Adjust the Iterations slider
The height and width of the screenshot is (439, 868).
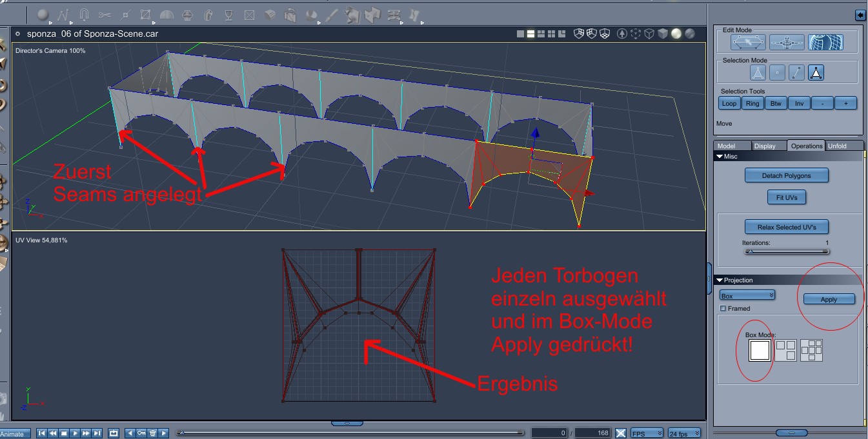pos(787,252)
